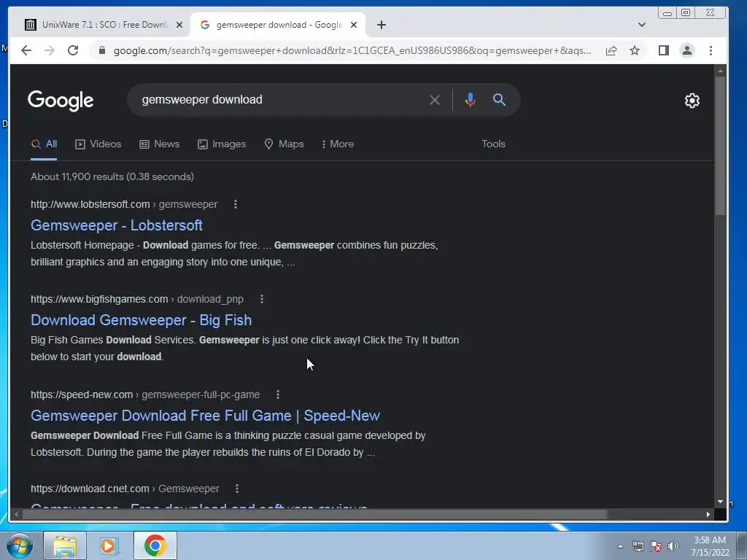Open a new tab with plus button

(381, 25)
